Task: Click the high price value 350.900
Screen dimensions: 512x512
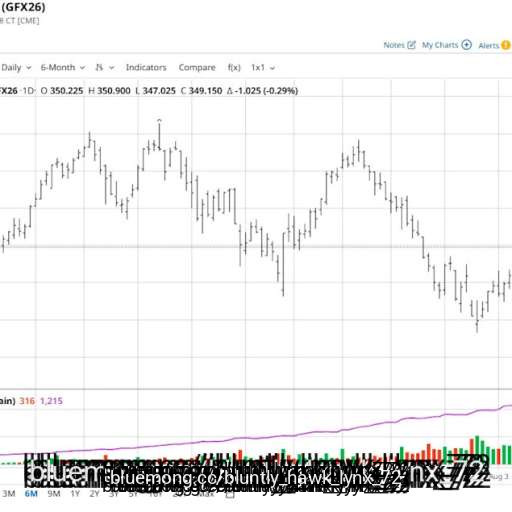Action: tap(114, 91)
